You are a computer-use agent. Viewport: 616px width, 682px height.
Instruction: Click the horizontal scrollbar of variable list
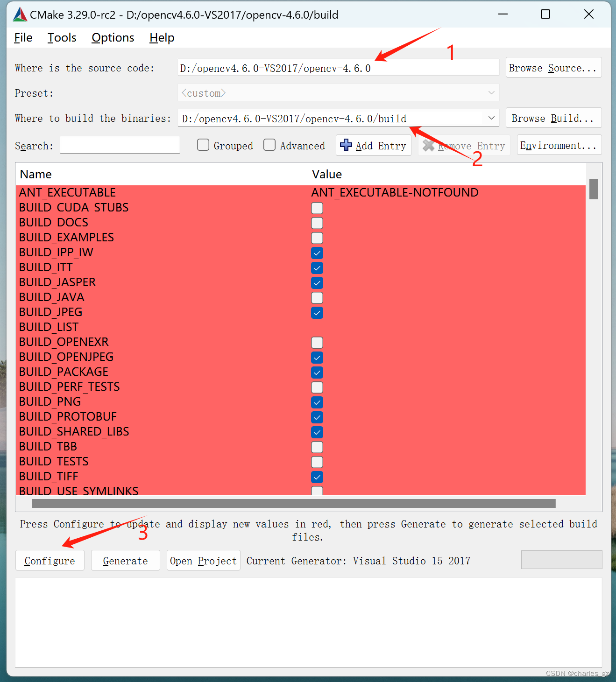point(294,503)
